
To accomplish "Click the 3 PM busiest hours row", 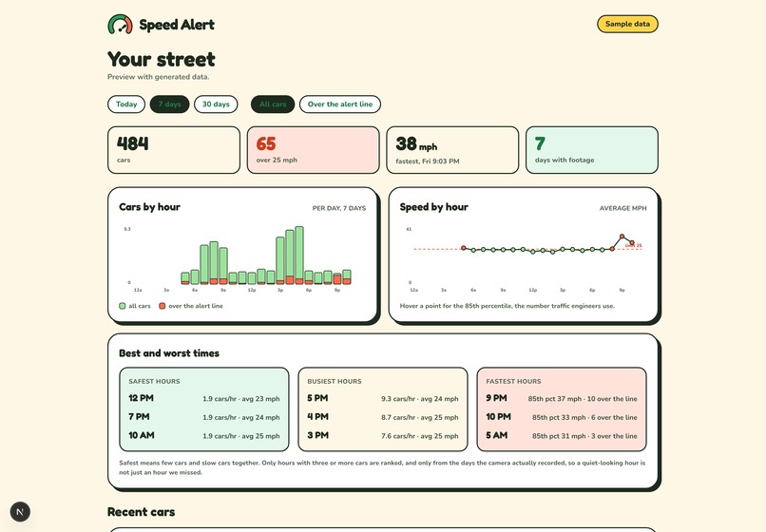I will (x=383, y=435).
